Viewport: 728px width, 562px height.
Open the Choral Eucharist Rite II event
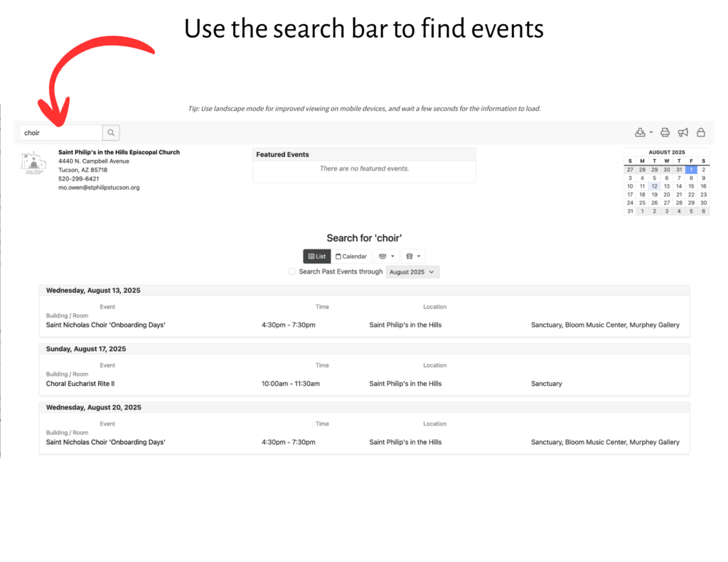80,384
